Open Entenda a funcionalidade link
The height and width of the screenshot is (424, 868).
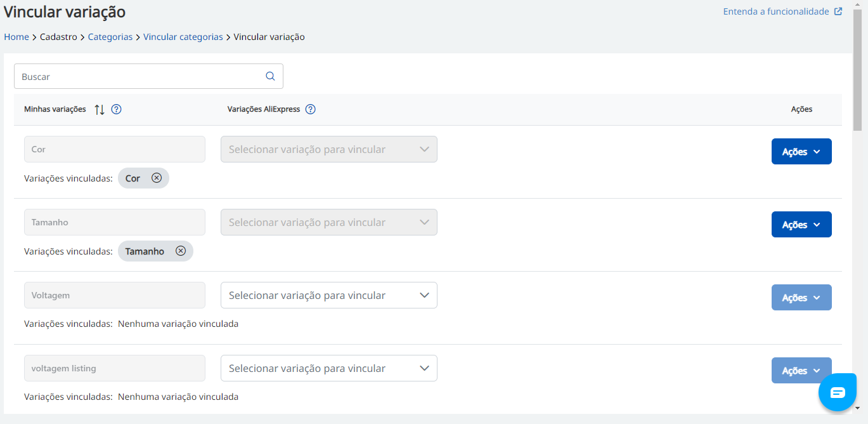point(776,11)
